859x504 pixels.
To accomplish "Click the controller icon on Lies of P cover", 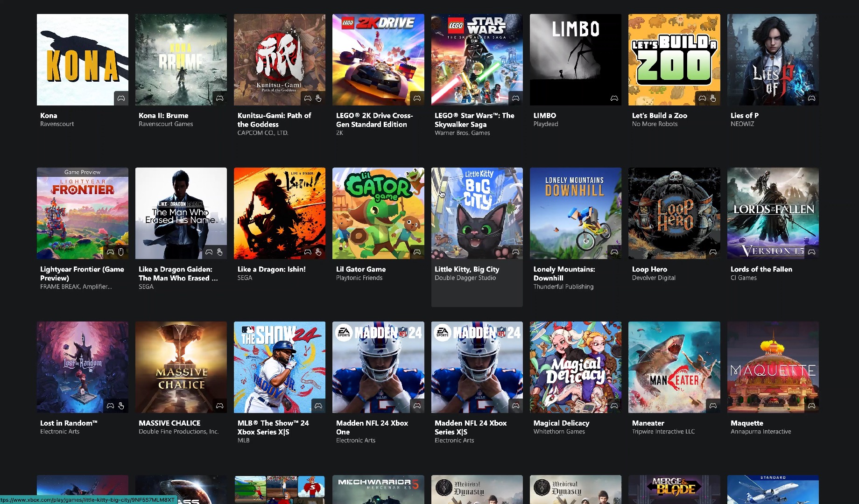I will (x=811, y=98).
